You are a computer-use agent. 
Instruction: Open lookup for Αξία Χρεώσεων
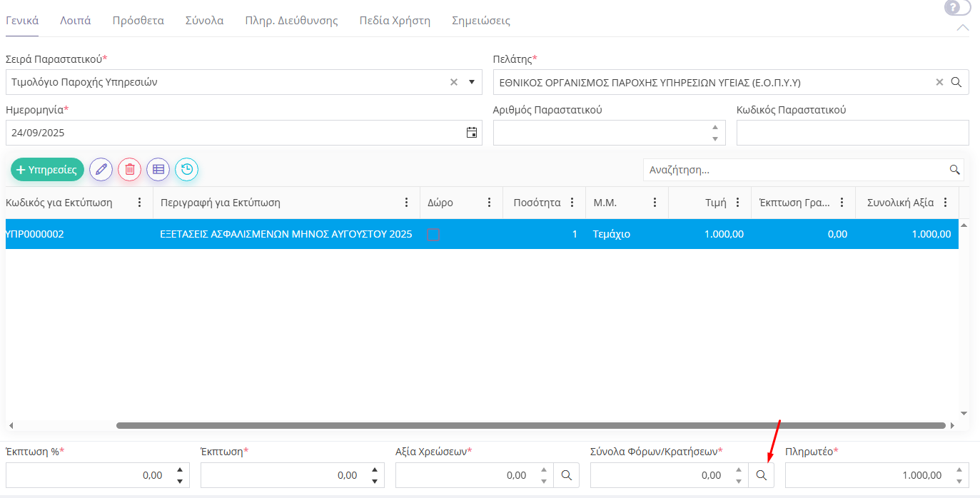[x=566, y=475]
